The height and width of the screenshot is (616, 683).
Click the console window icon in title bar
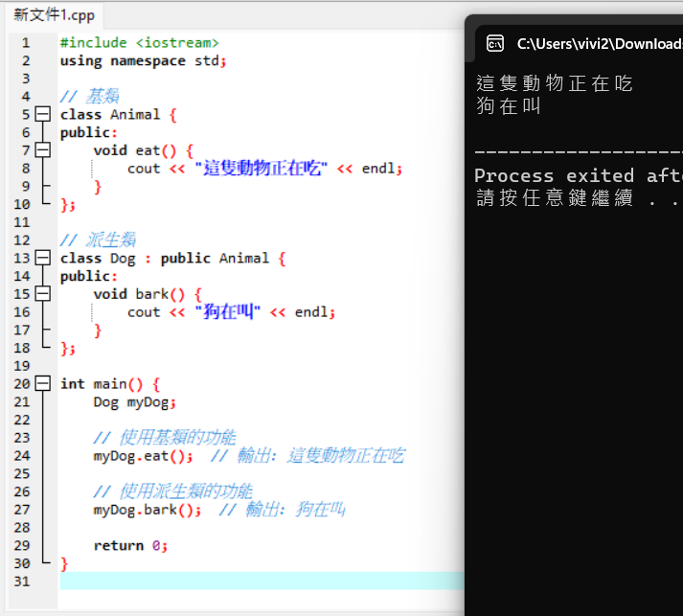pos(495,43)
